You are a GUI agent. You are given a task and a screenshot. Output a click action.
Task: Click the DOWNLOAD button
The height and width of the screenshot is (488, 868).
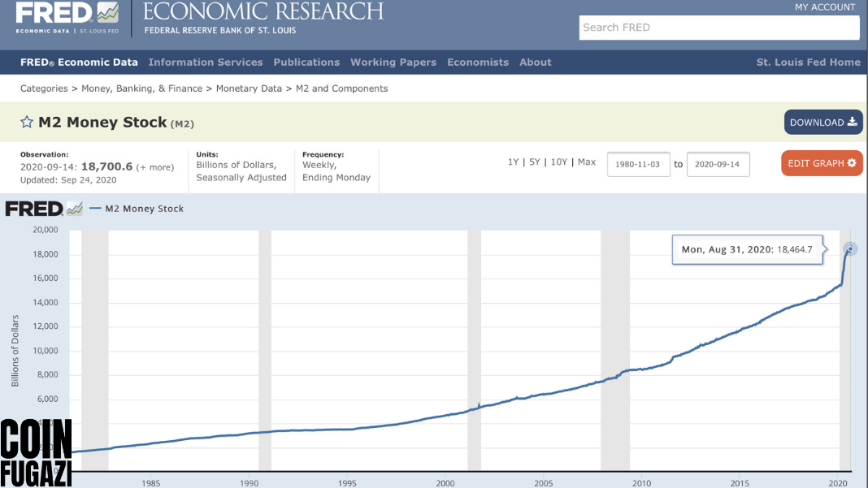tap(823, 123)
